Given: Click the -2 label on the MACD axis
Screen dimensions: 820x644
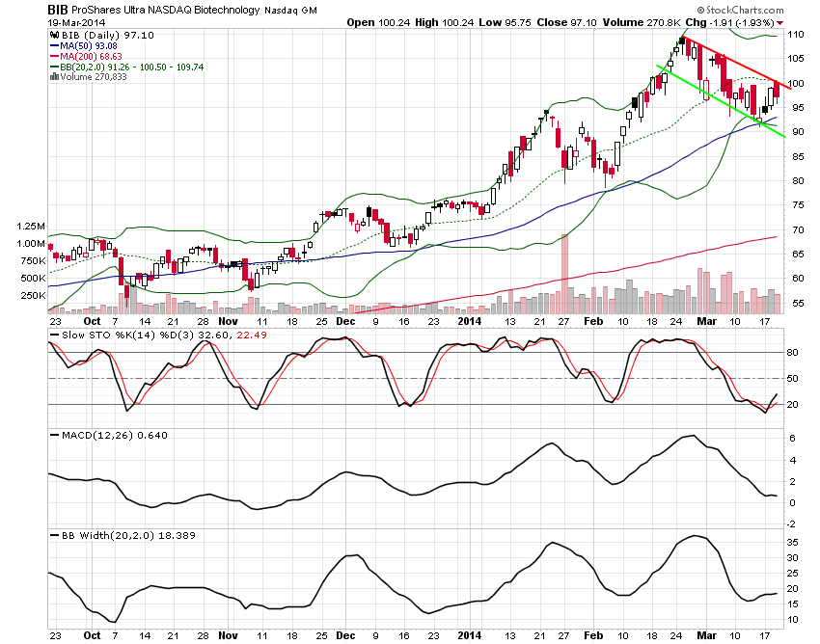Looking at the screenshot, I should coord(791,523).
